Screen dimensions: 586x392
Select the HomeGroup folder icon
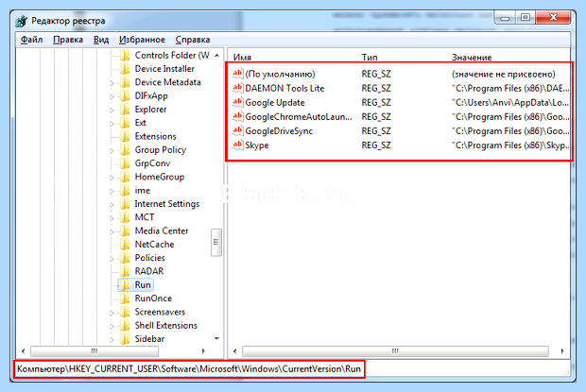click(125, 177)
